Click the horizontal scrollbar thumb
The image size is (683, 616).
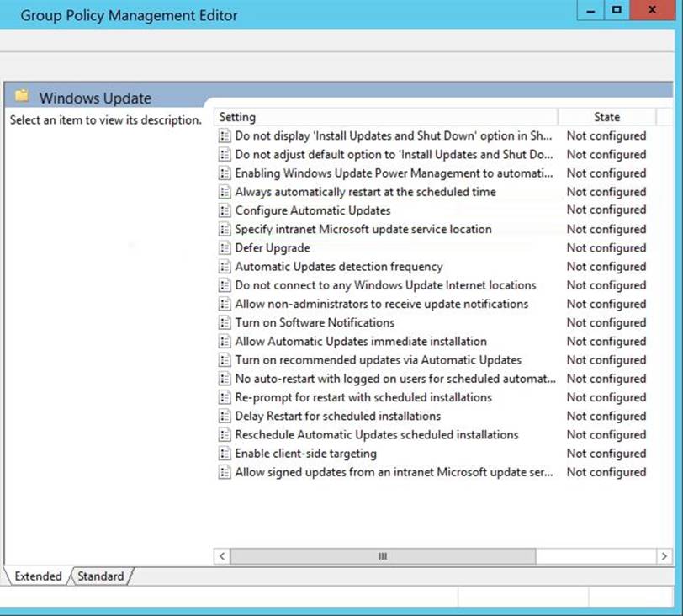382,556
